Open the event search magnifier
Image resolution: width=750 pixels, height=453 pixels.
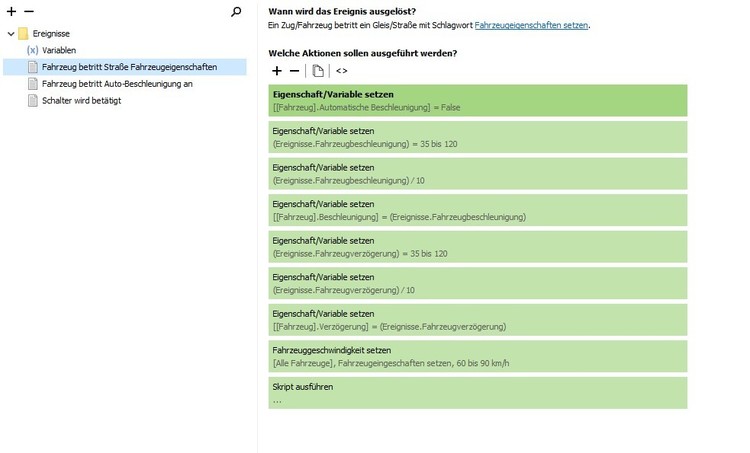coord(236,12)
